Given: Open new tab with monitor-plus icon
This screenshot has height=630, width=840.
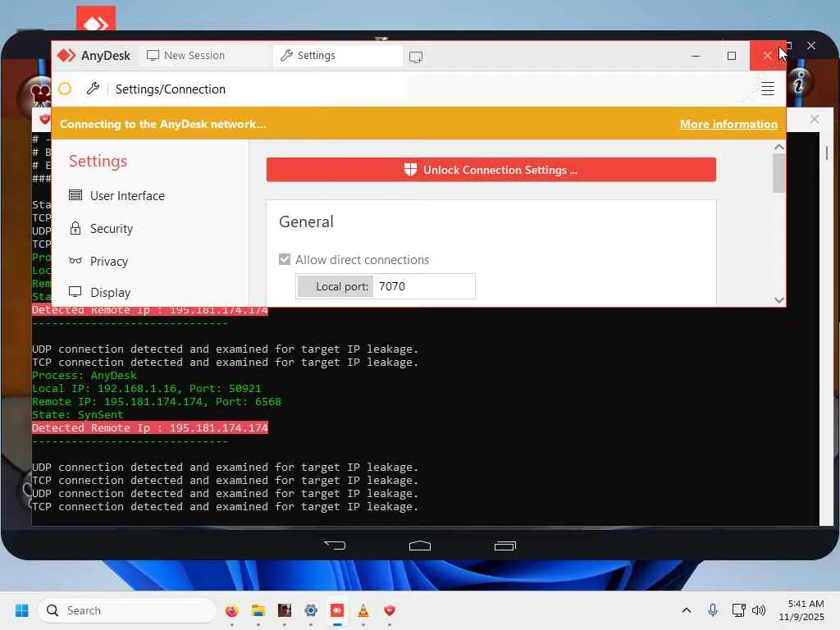Looking at the screenshot, I should (x=416, y=57).
